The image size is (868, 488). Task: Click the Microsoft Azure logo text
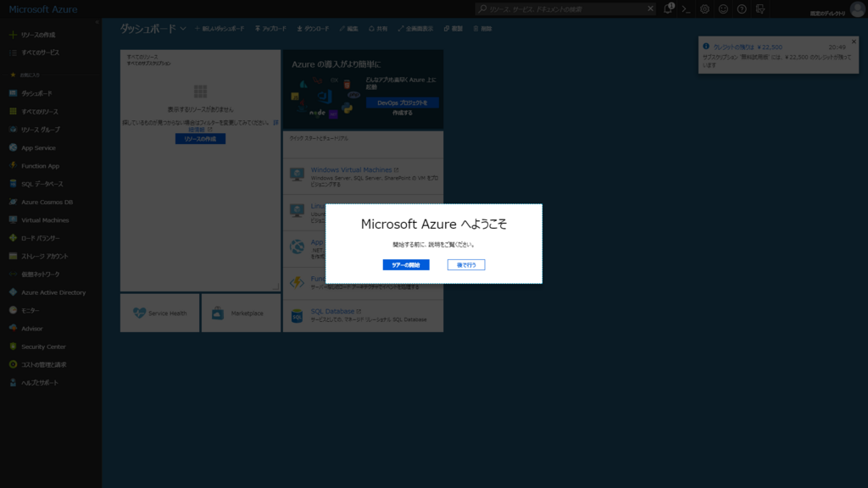[43, 9]
